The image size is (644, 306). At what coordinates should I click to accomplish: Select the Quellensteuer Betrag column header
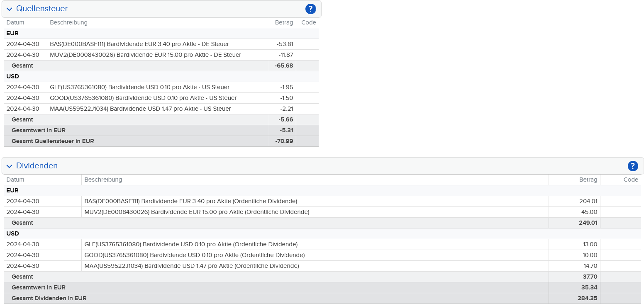coord(284,22)
